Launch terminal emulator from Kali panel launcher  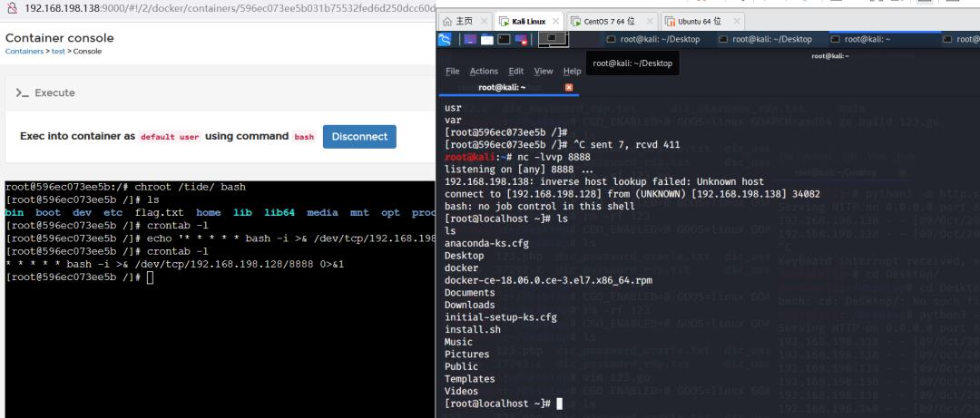(x=504, y=39)
